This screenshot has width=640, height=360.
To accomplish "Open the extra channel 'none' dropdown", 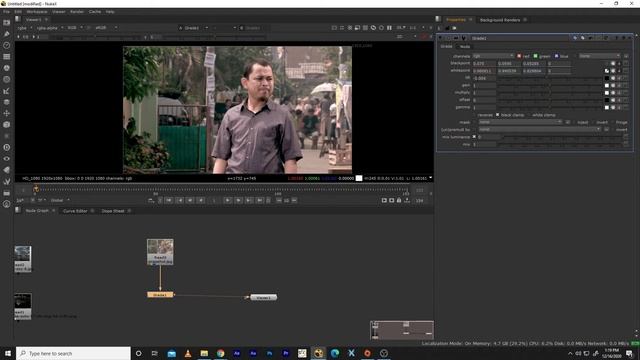I will (600, 56).
